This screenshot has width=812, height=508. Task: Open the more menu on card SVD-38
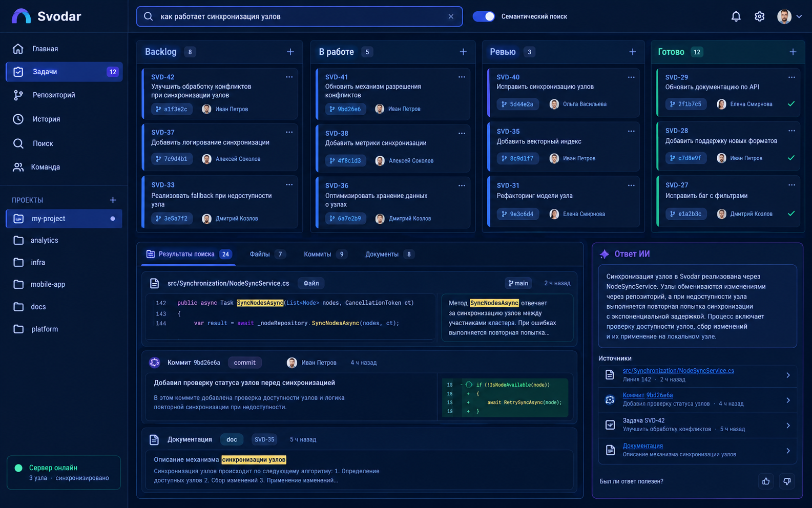click(462, 133)
